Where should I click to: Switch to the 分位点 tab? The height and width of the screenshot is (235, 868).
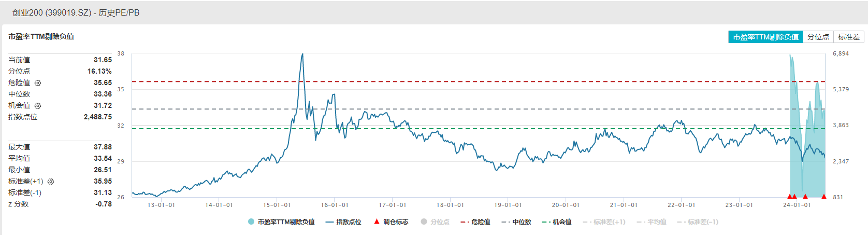pos(818,37)
